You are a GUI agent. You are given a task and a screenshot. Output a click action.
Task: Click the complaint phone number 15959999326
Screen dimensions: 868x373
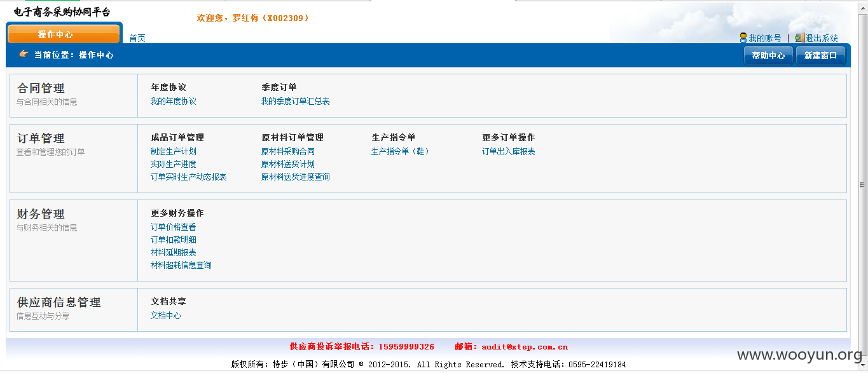point(406,347)
